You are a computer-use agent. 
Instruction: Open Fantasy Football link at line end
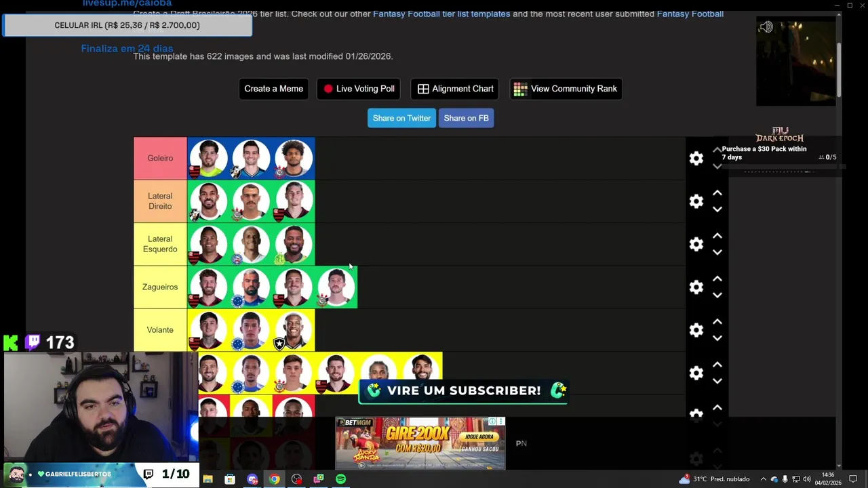[x=690, y=14]
